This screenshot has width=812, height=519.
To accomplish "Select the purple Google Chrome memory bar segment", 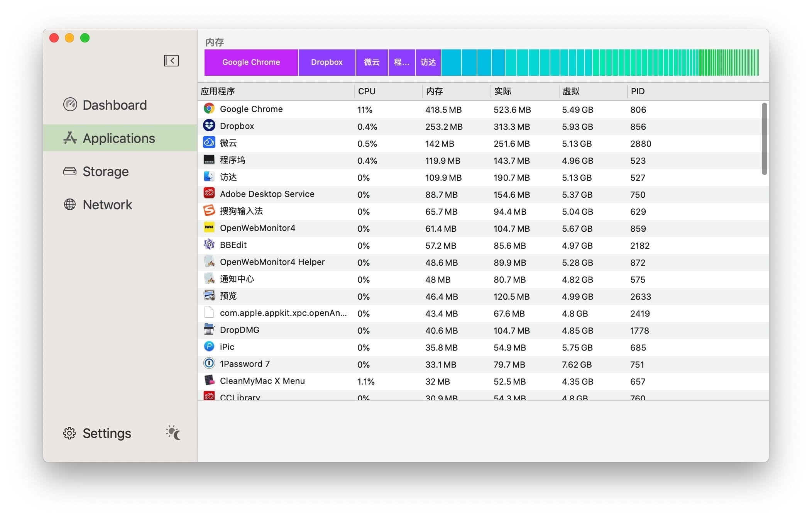I will pos(251,63).
